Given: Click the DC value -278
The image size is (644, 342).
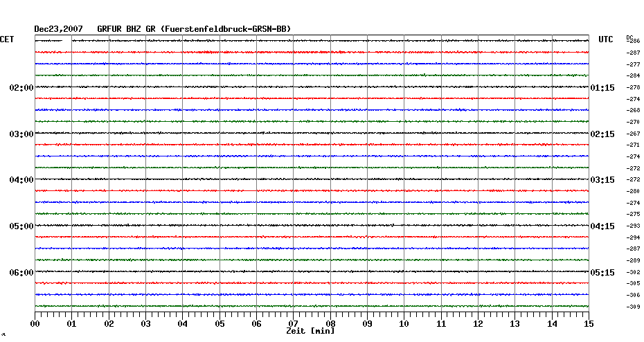Looking at the screenshot, I should (634, 87).
